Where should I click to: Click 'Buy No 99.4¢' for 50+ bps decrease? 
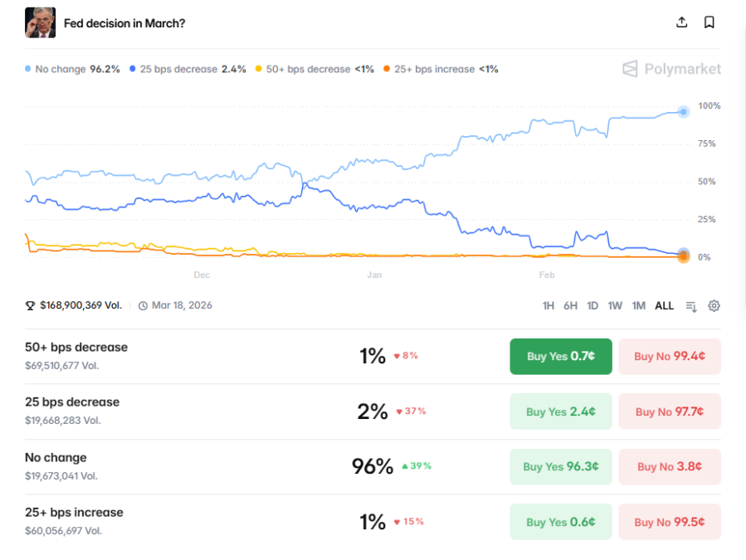pyautogui.click(x=669, y=356)
